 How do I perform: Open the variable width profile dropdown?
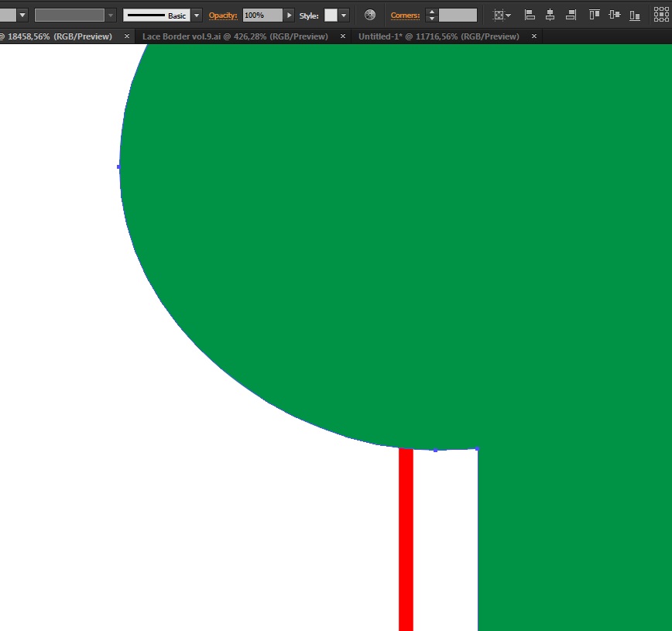coord(111,15)
